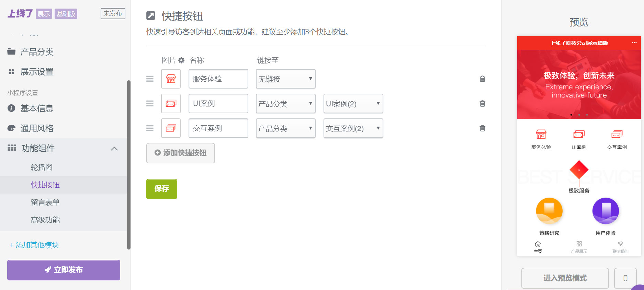
Task: Click the UI案例 icon in preview
Action: (x=579, y=134)
